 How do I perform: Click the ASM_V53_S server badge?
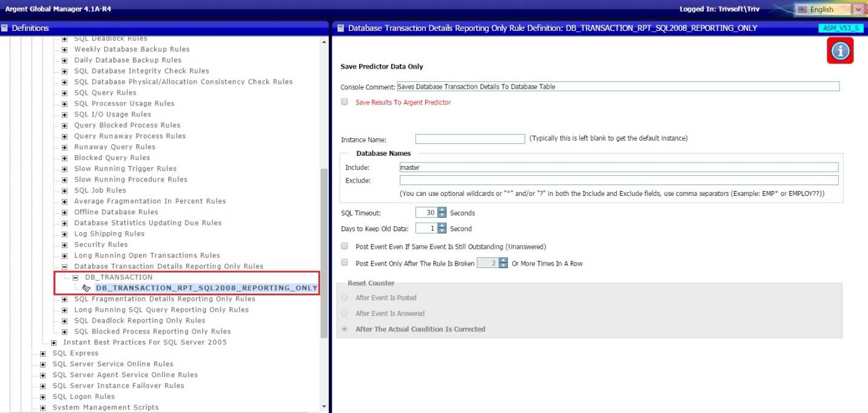tap(841, 28)
